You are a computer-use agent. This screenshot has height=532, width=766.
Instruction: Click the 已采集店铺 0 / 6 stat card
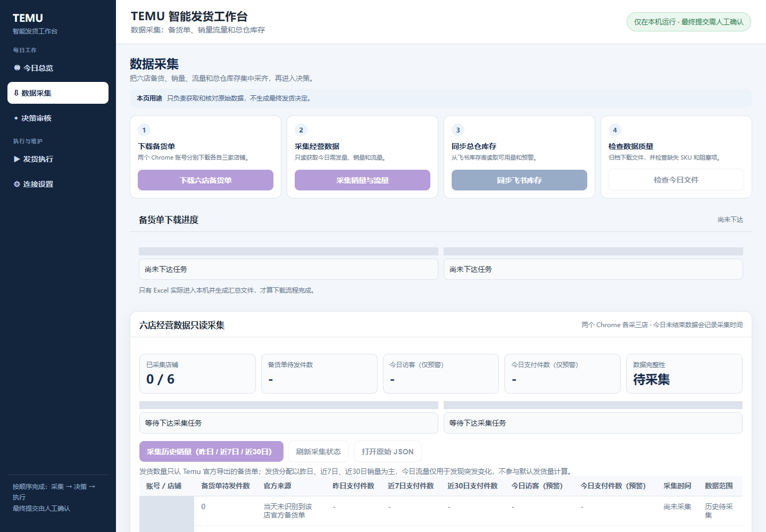point(197,374)
